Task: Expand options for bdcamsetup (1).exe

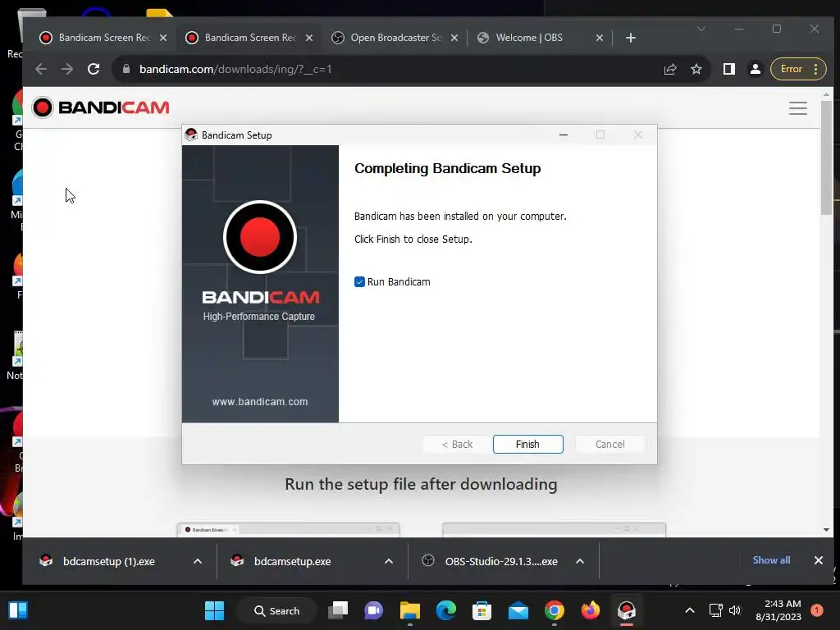Action: click(198, 561)
